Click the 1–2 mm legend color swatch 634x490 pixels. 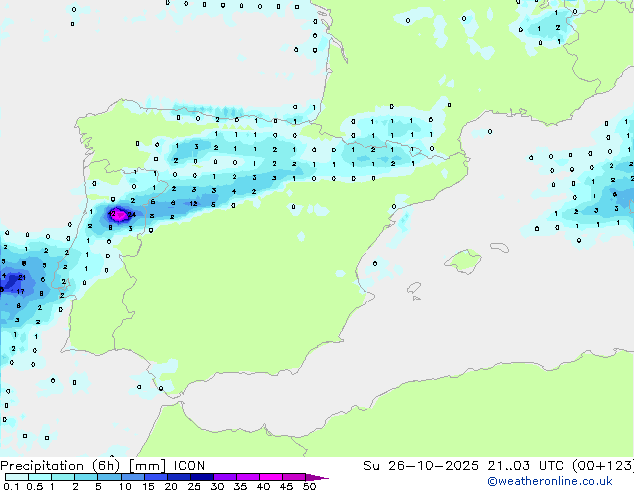(63, 477)
